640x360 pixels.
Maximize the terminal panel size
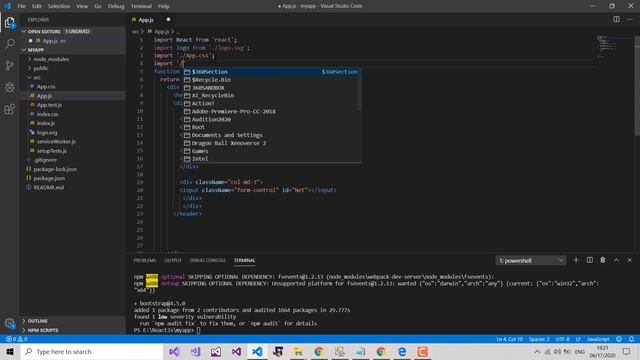(616, 260)
